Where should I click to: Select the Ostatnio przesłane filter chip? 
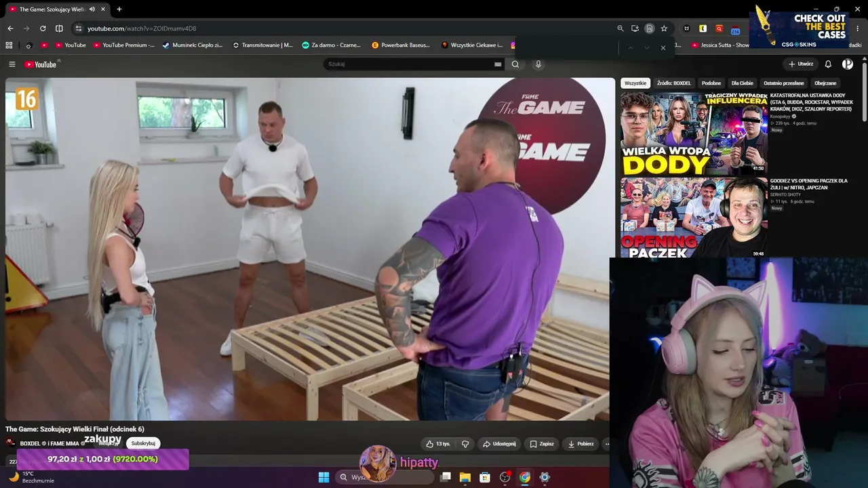click(783, 83)
